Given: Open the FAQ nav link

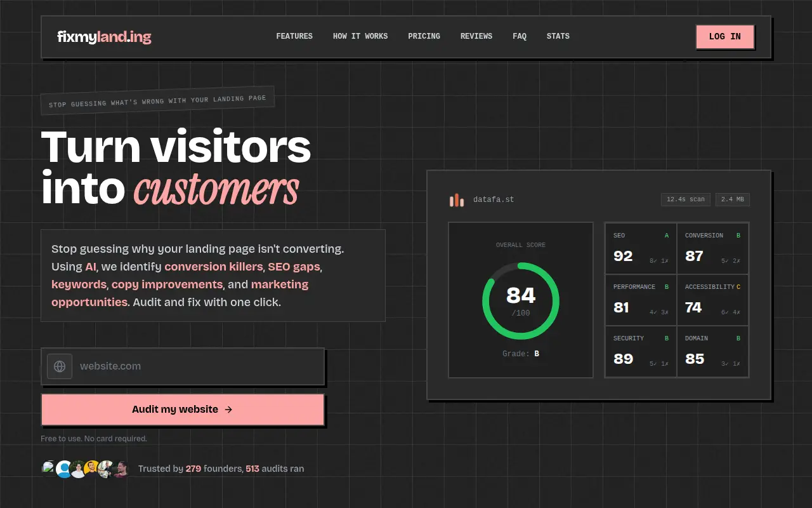Looking at the screenshot, I should 520,36.
